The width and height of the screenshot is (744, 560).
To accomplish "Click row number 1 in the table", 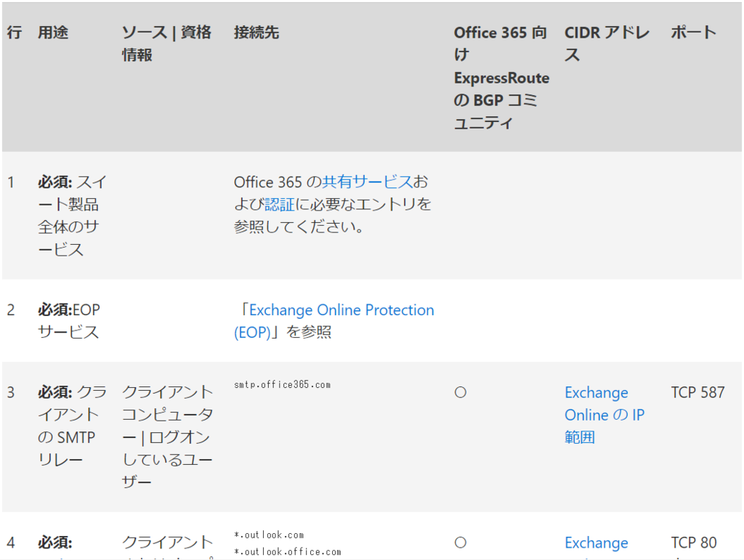I will click(11, 182).
